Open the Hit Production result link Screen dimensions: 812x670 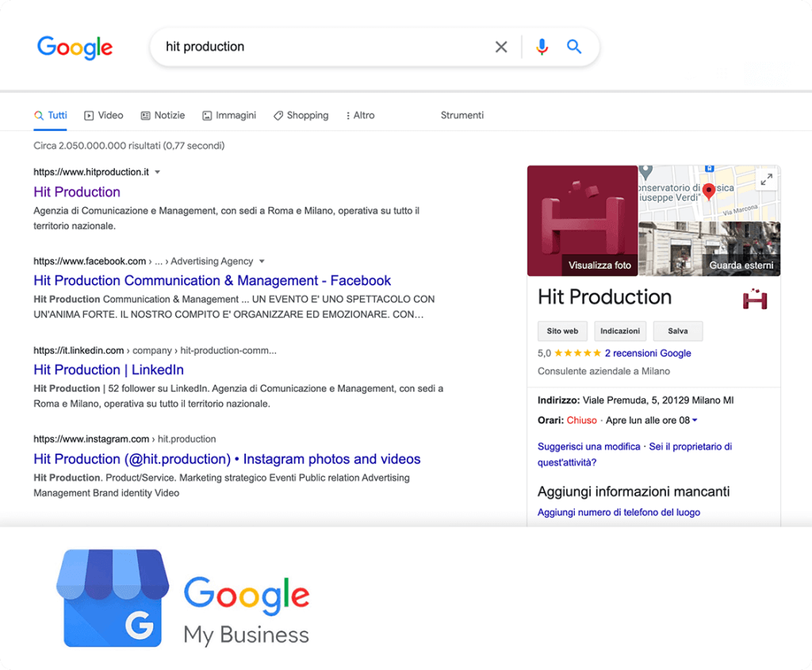(x=77, y=192)
